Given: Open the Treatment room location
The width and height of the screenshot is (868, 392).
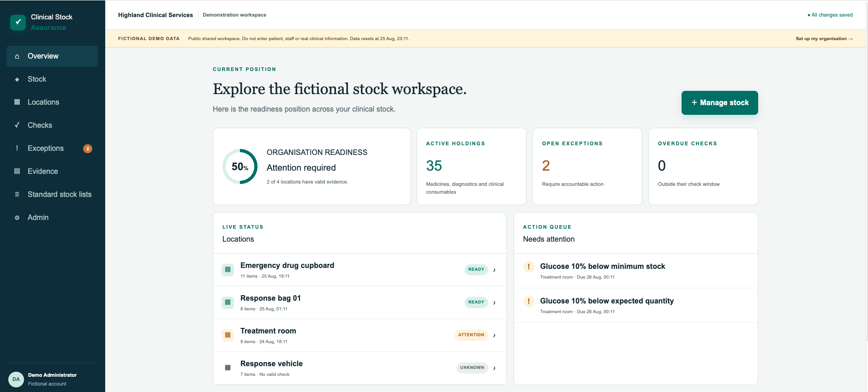Looking at the screenshot, I should 359,335.
